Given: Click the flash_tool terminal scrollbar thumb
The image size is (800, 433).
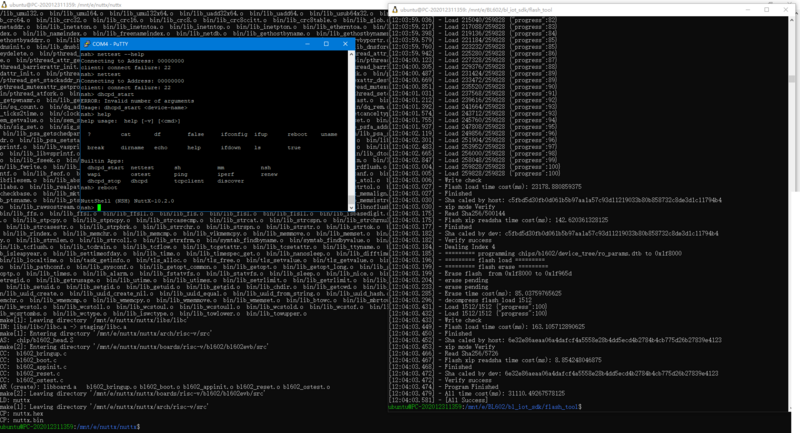Looking at the screenshot, I should (791, 79).
